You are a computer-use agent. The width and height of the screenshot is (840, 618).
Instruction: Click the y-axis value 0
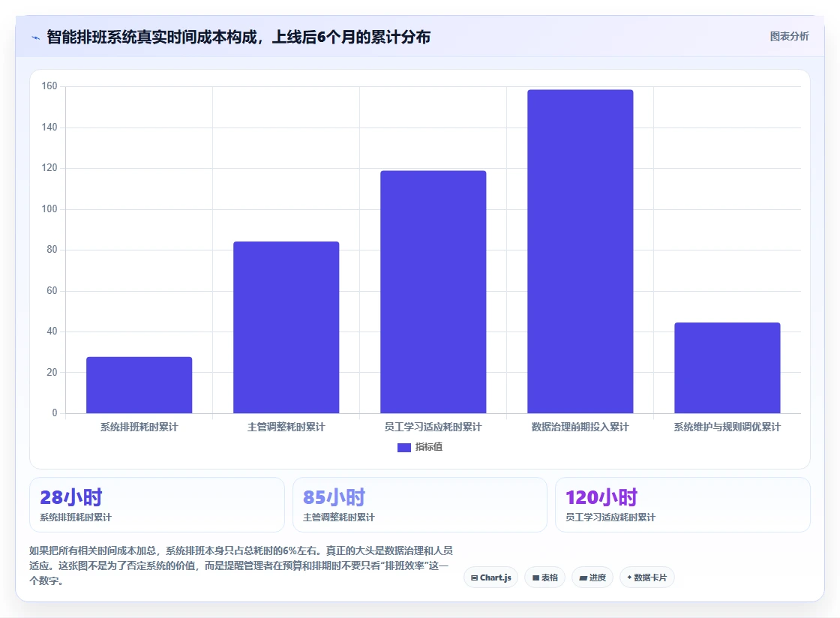coord(55,413)
